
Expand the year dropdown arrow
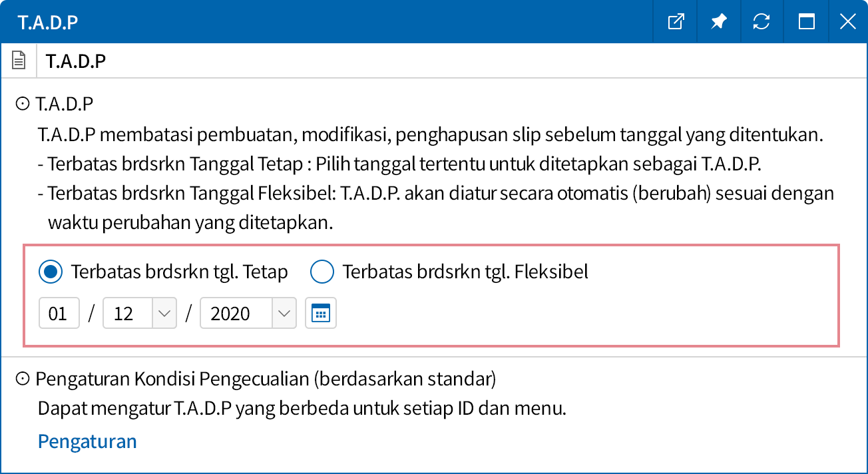coord(284,313)
